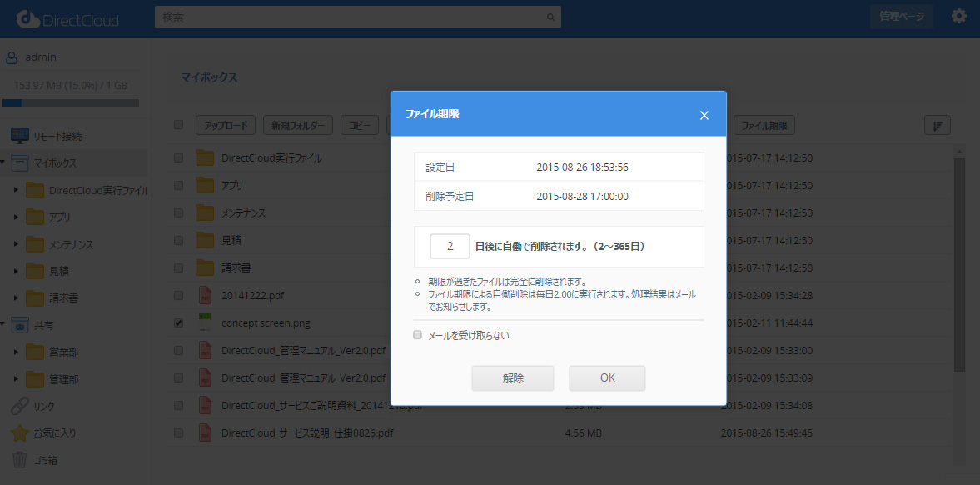
Task: Click 営業部 folder icon in sidebar
Action: (34, 352)
